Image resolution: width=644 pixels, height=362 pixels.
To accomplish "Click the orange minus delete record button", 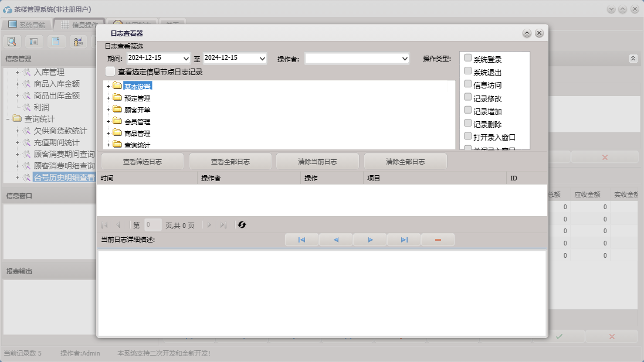I will click(x=438, y=240).
